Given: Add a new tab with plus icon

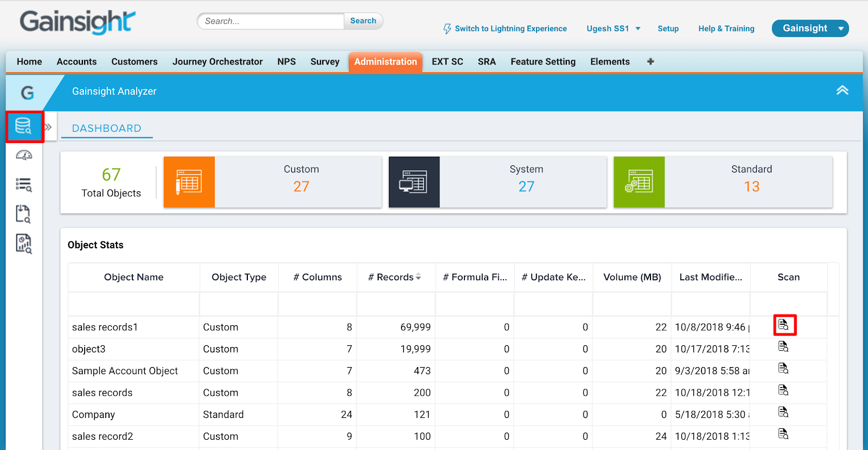Looking at the screenshot, I should pyautogui.click(x=650, y=62).
